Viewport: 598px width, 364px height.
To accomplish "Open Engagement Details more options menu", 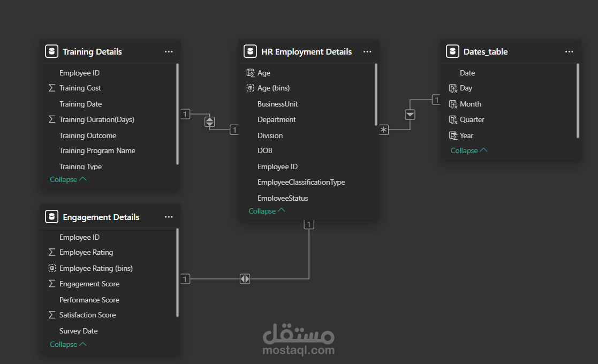I will (x=169, y=217).
